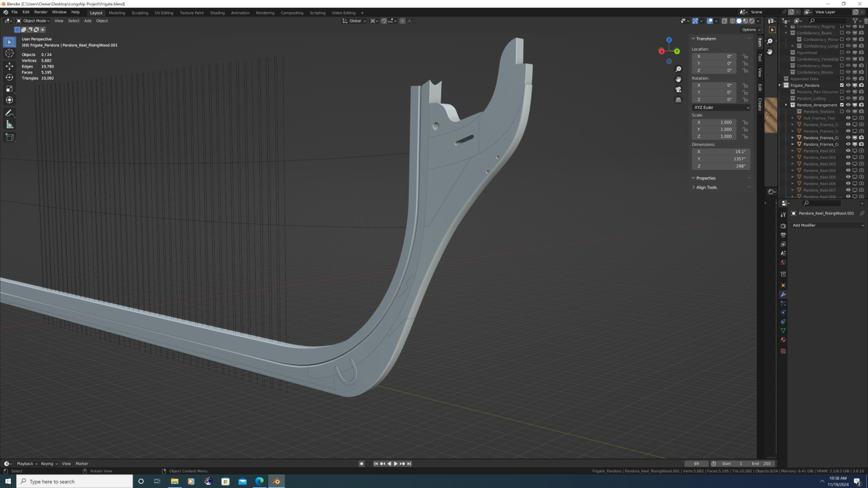Click the End frame 250 field

point(762,463)
